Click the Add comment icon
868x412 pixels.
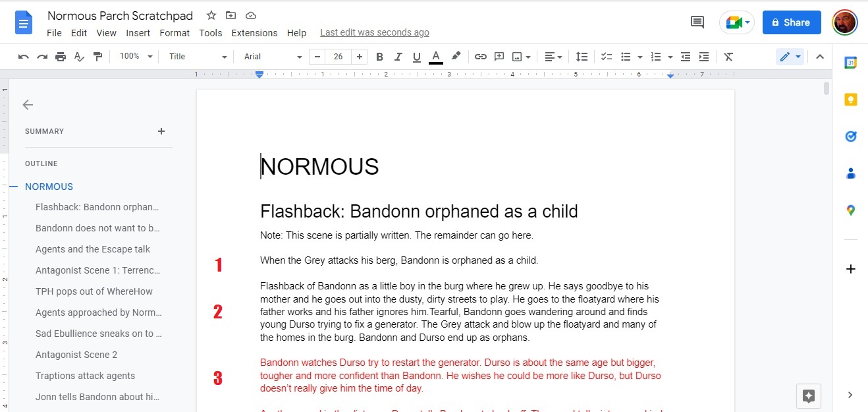[x=499, y=57]
